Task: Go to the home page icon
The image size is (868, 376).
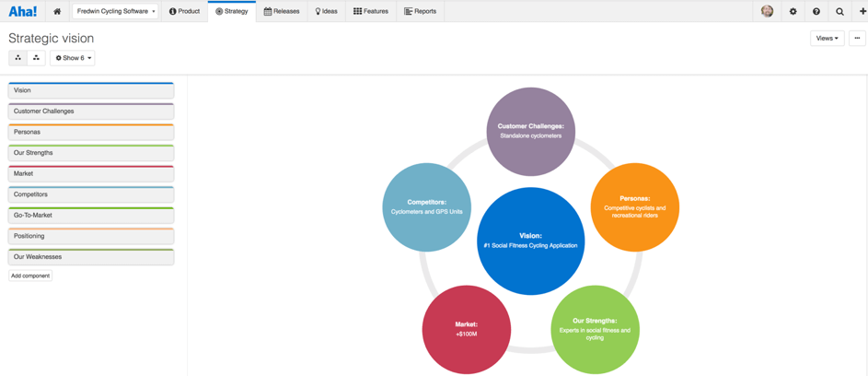Action: pos(57,12)
